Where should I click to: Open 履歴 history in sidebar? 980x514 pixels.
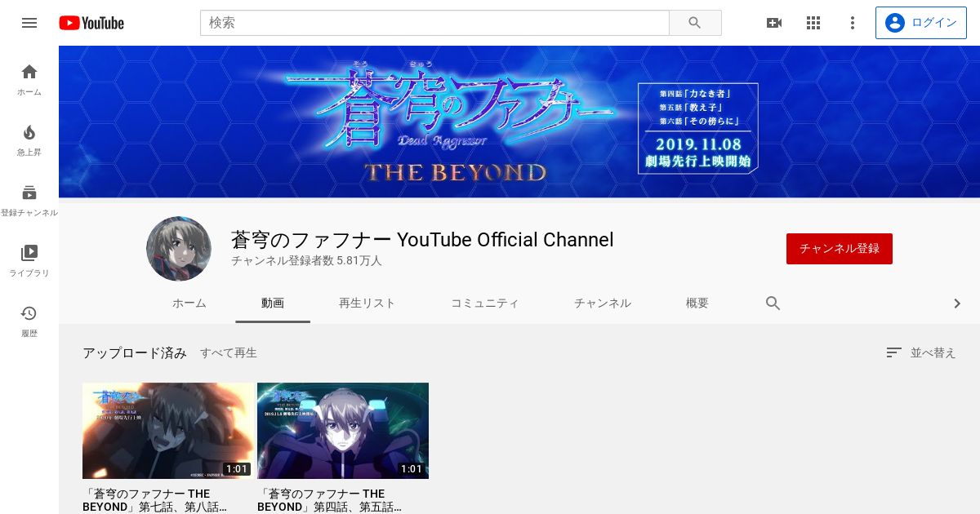click(29, 321)
